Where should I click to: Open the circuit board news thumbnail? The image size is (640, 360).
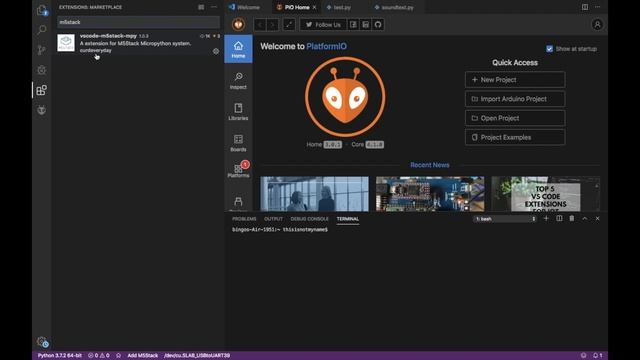point(430,194)
